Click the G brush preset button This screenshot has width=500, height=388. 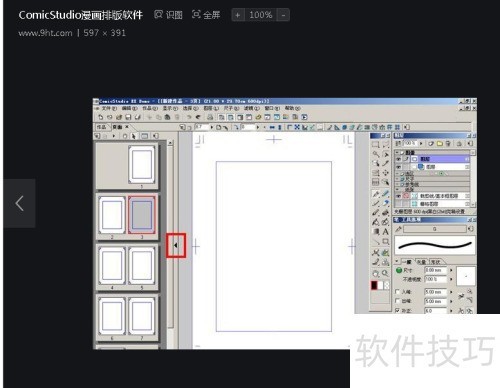pyautogui.click(x=435, y=229)
